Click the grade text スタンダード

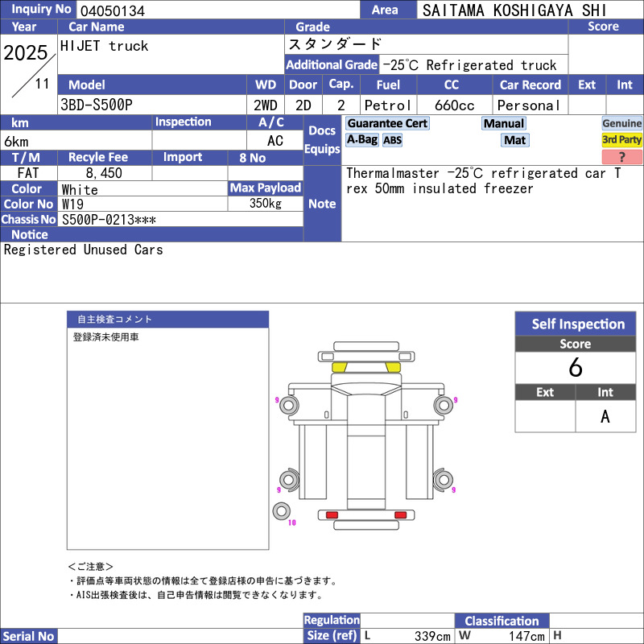pyautogui.click(x=335, y=44)
